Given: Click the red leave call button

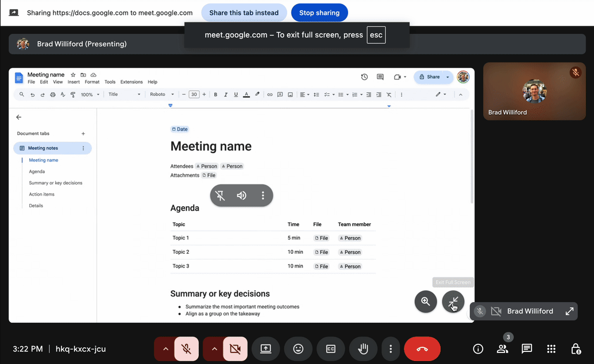Looking at the screenshot, I should [x=422, y=349].
